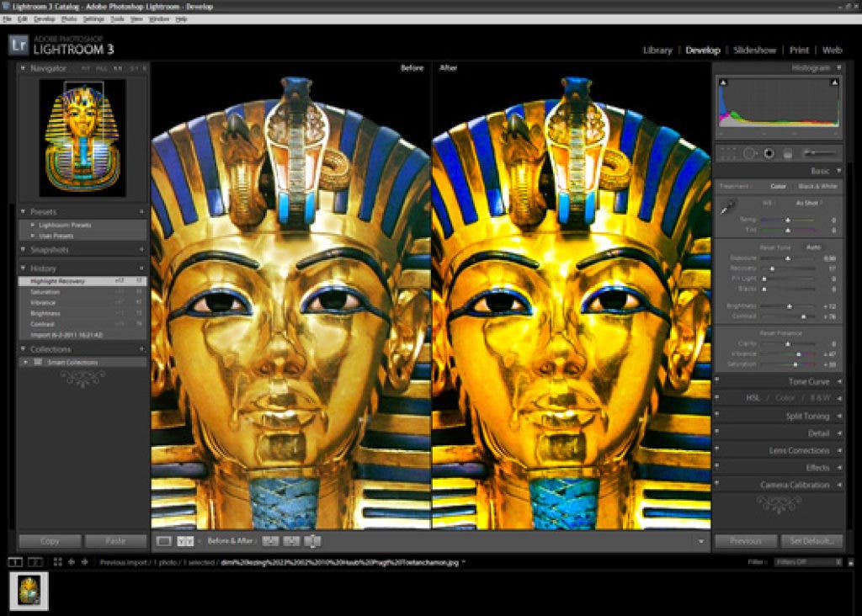Set Navigator zoom to 3:1
Image resolution: width=862 pixels, height=616 pixels.
coord(134,69)
